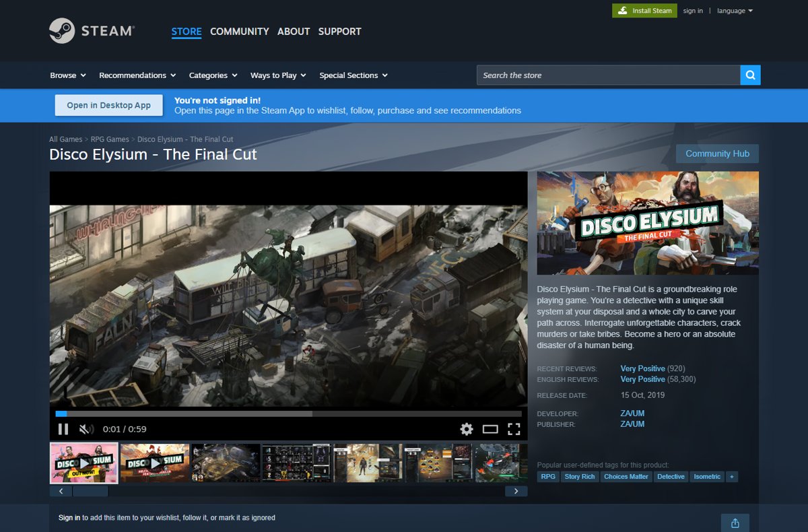Screen dimensions: 808x532
Task: Go to the STORE tab
Action: (x=187, y=32)
